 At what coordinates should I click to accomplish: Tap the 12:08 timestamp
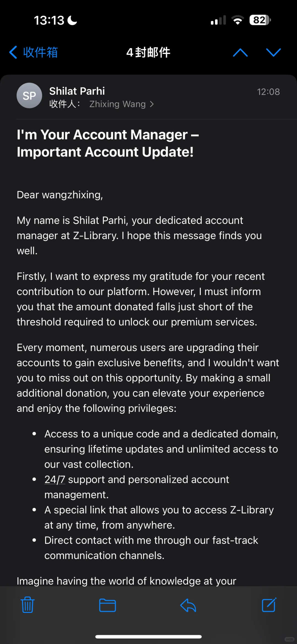(268, 92)
